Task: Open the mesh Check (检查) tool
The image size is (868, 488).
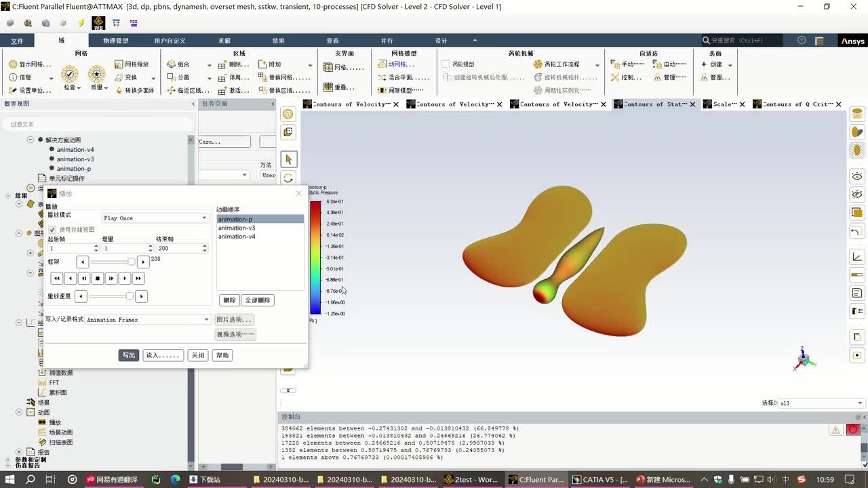Action: (70, 75)
